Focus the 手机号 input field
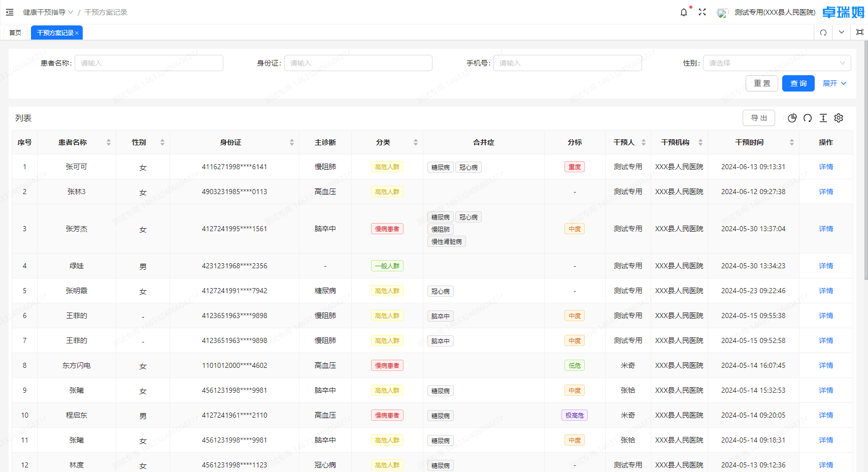 (567, 63)
